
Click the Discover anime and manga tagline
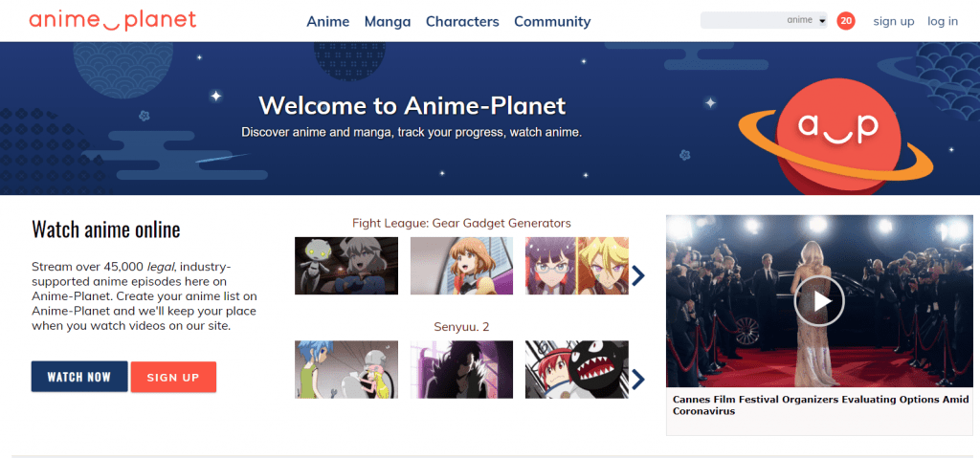[412, 133]
